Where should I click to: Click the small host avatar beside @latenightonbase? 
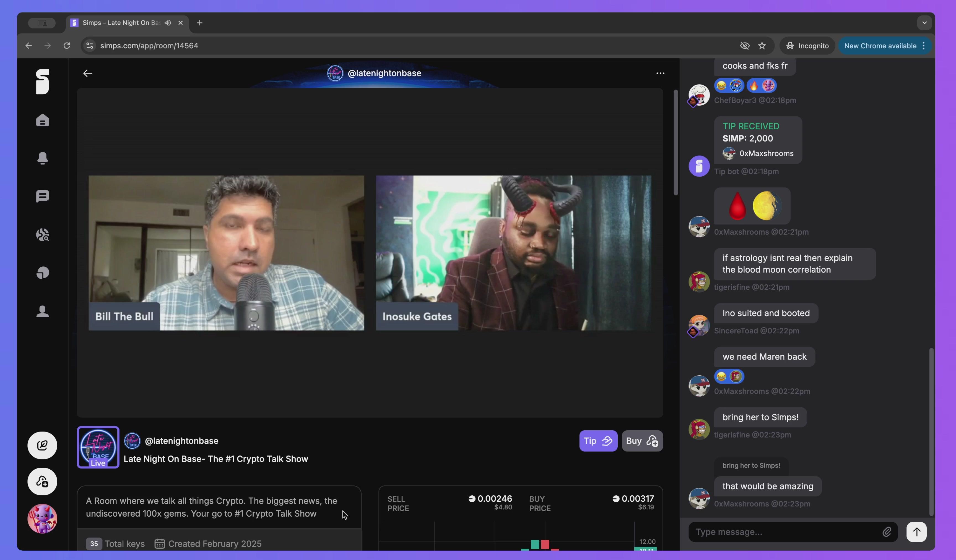132,441
